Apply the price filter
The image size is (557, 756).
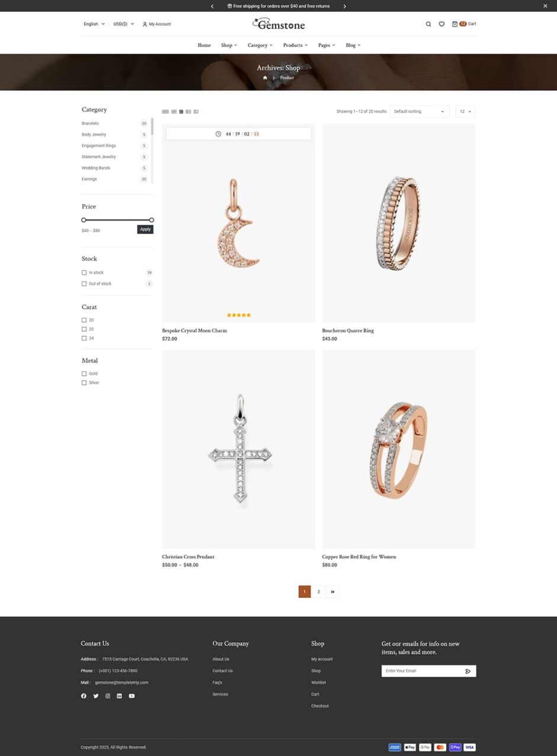coord(145,229)
